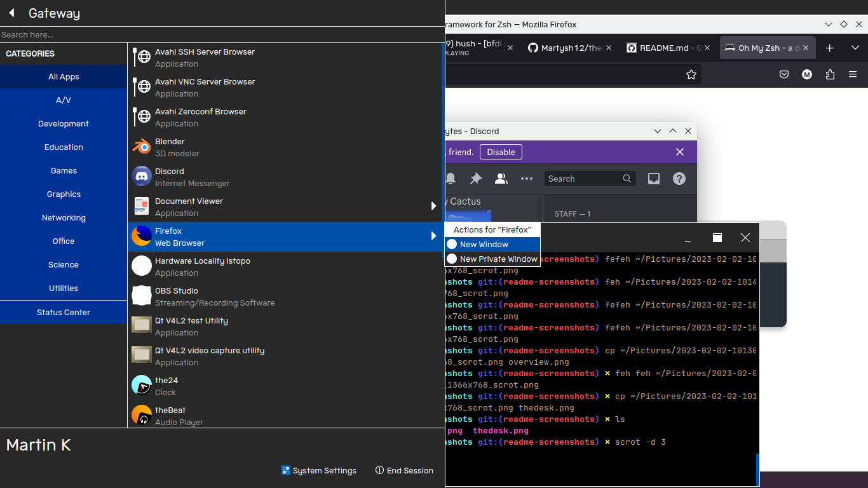Click Disable button in Discord banner

tap(501, 152)
